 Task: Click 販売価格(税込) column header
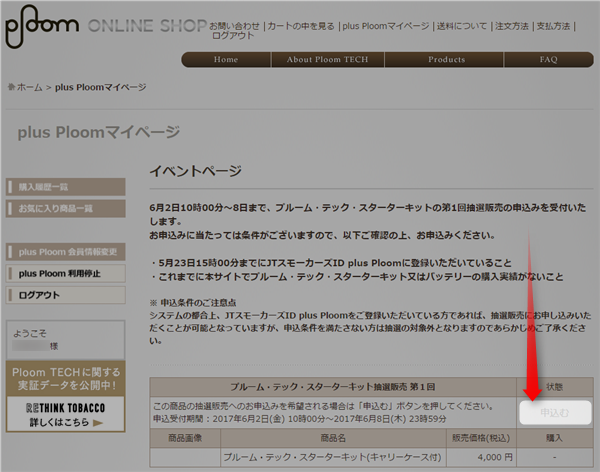click(x=481, y=438)
